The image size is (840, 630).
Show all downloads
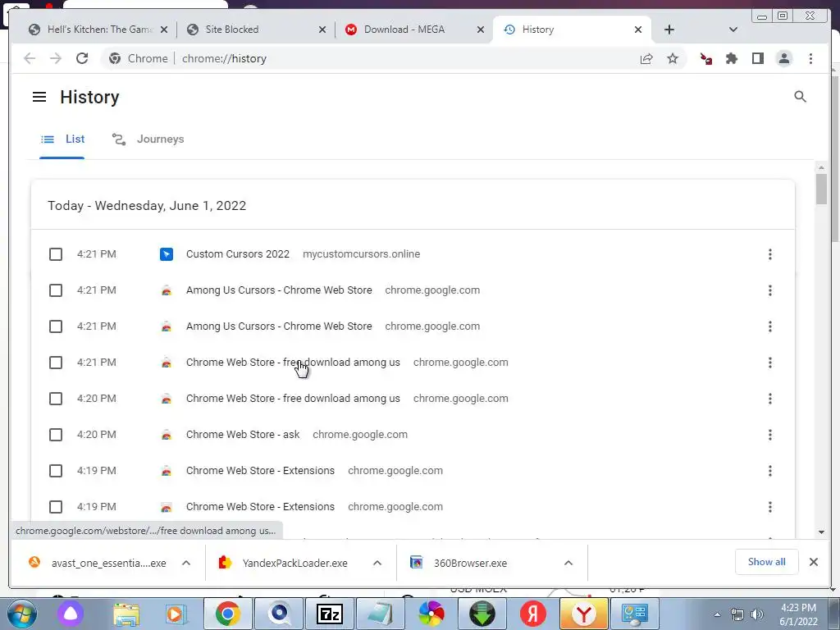point(767,562)
